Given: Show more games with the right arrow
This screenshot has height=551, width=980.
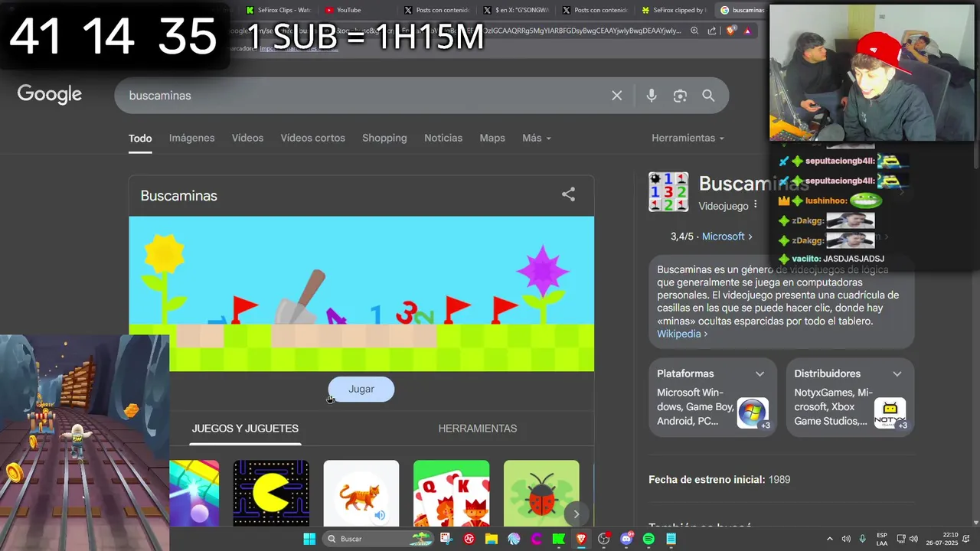Looking at the screenshot, I should [577, 514].
